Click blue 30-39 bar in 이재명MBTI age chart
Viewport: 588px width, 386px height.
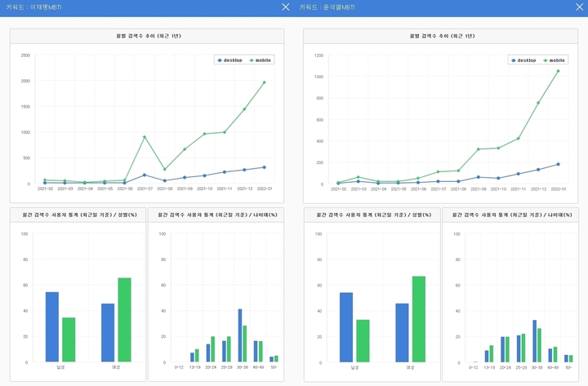240,335
